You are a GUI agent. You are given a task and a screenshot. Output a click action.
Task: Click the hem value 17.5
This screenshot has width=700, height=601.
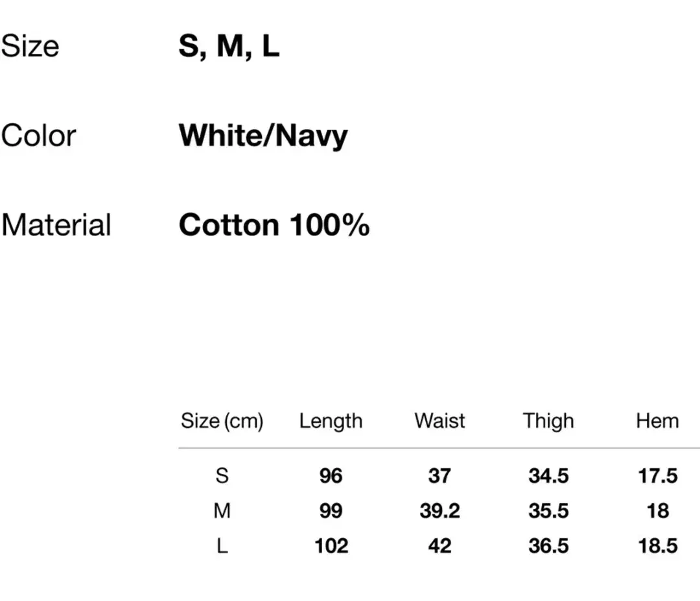pos(658,475)
